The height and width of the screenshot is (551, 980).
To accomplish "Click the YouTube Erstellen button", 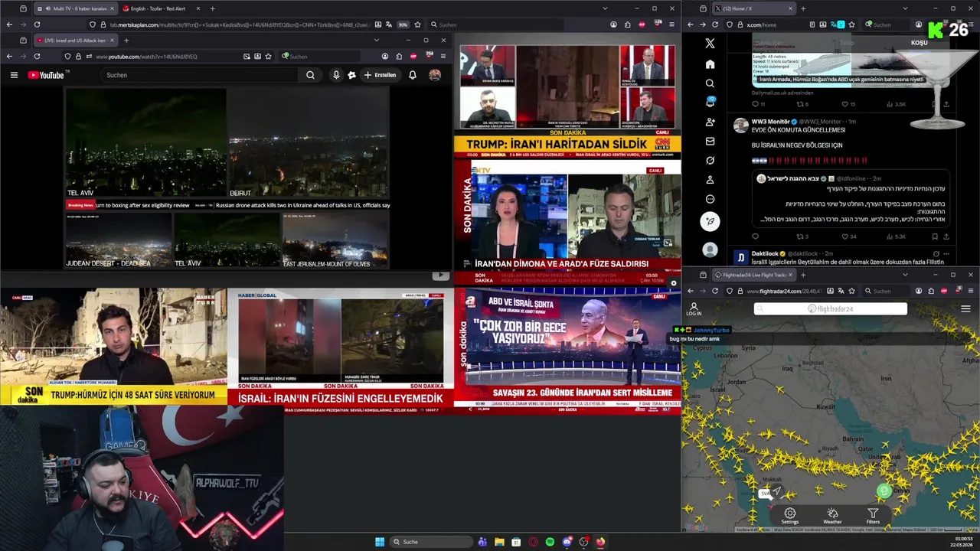I will pyautogui.click(x=381, y=75).
